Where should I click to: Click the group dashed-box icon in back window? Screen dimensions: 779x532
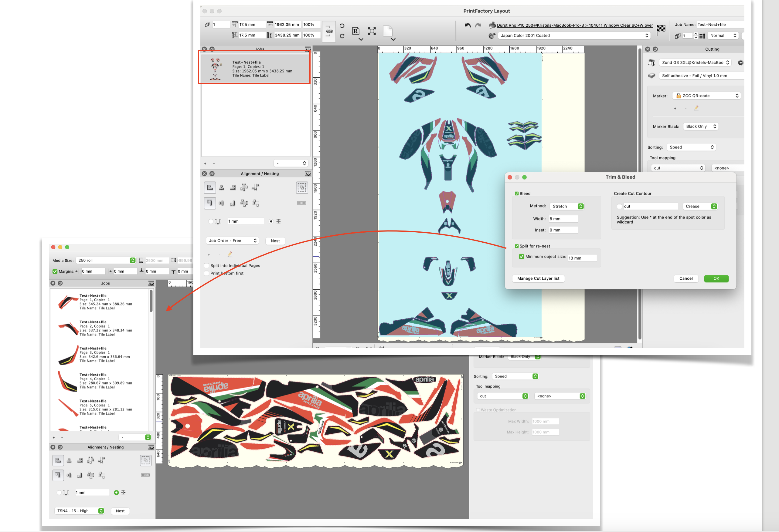(x=145, y=460)
